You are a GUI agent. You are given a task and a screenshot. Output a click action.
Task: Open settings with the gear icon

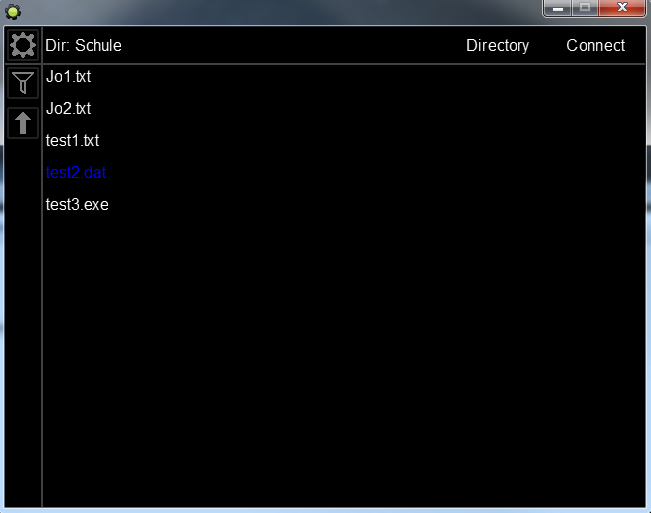(22, 45)
